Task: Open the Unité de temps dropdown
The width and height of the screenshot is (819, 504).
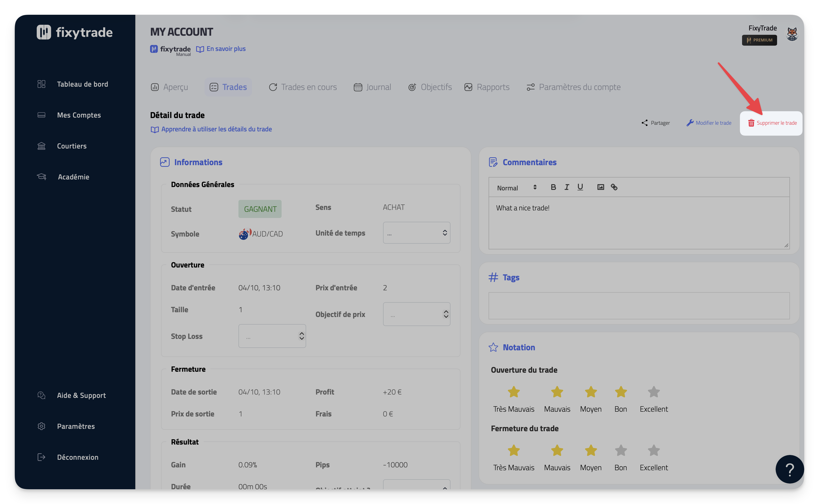Action: tap(416, 233)
